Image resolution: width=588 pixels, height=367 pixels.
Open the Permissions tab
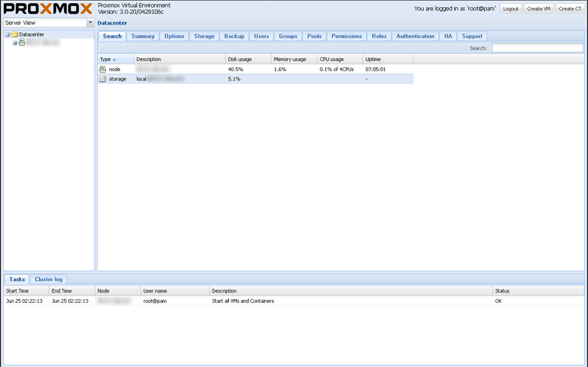click(x=346, y=36)
